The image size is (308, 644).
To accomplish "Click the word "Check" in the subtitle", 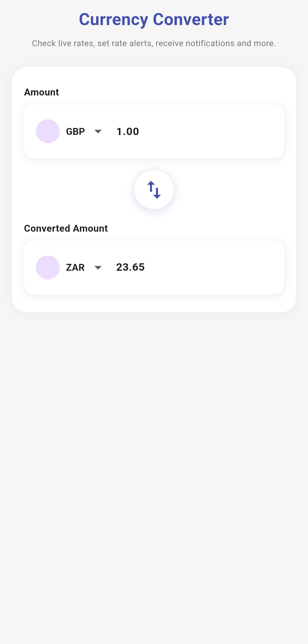I will (44, 43).
